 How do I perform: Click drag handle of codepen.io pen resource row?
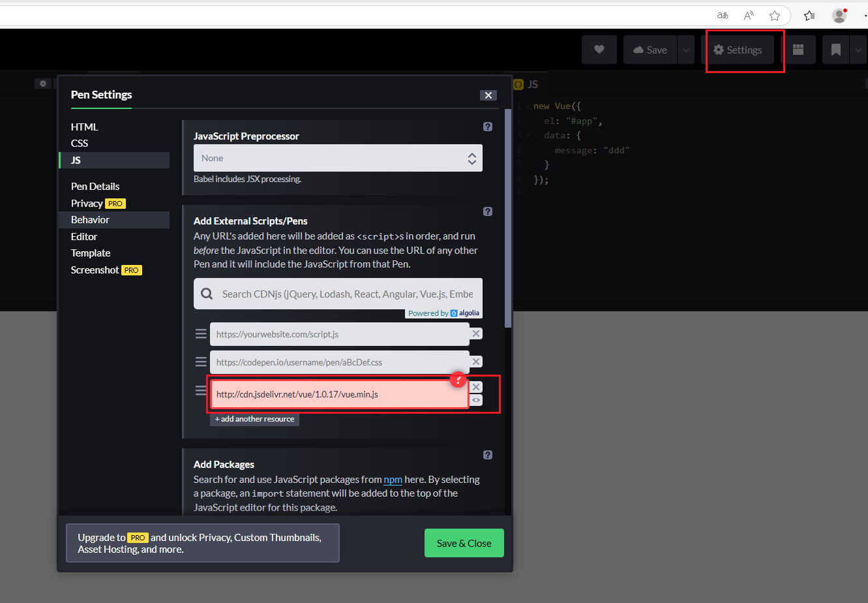tap(202, 362)
